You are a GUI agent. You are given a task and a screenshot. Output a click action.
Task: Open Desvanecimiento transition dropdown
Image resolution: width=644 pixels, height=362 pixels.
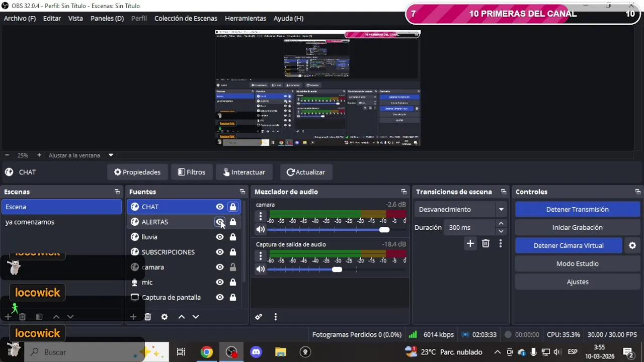pos(501,209)
